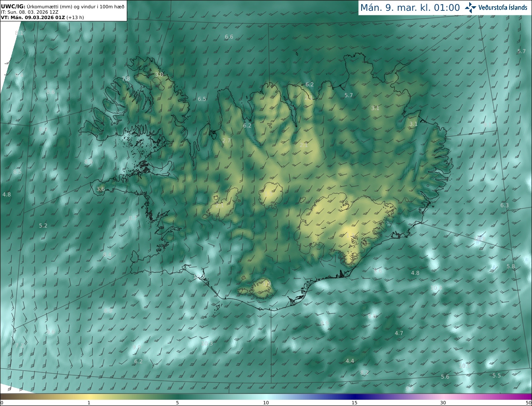Click the 4.7 value south of Iceland
The image size is (532, 406).
[x=399, y=333]
